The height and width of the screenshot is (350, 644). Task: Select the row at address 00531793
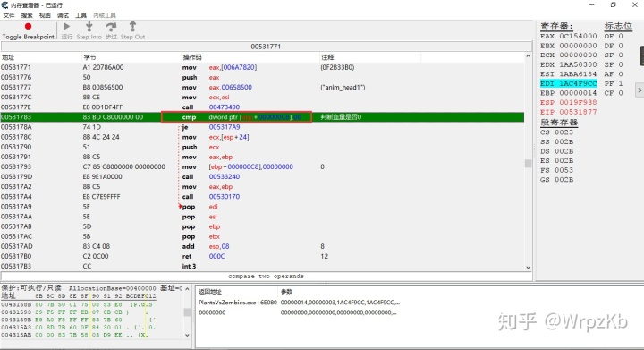262,166
